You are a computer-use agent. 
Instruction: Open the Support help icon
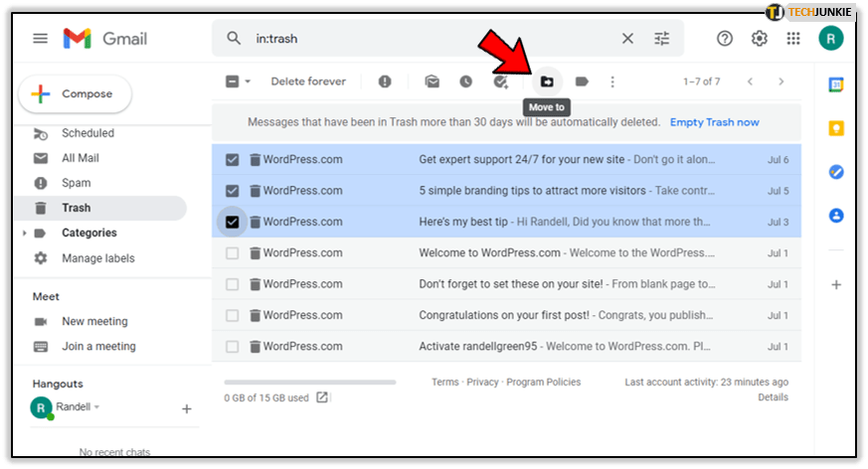click(x=725, y=39)
